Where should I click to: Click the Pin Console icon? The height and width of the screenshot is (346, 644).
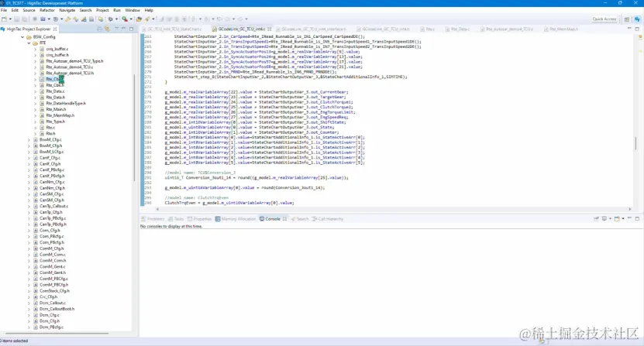(x=596, y=219)
